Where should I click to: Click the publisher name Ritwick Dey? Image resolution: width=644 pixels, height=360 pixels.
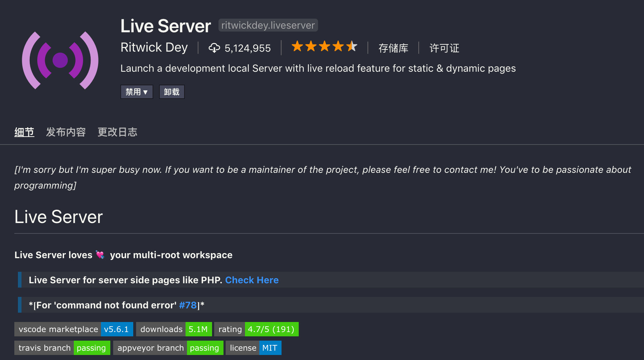pyautogui.click(x=154, y=47)
